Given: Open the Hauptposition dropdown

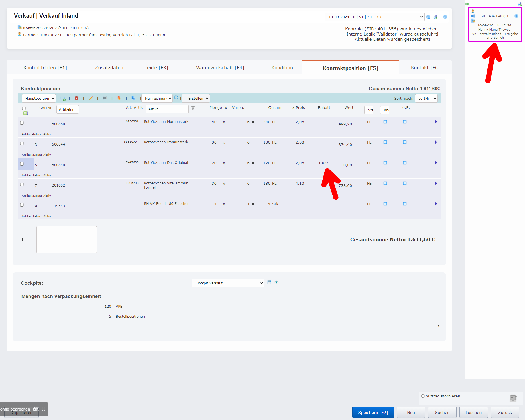Looking at the screenshot, I should pyautogui.click(x=39, y=98).
